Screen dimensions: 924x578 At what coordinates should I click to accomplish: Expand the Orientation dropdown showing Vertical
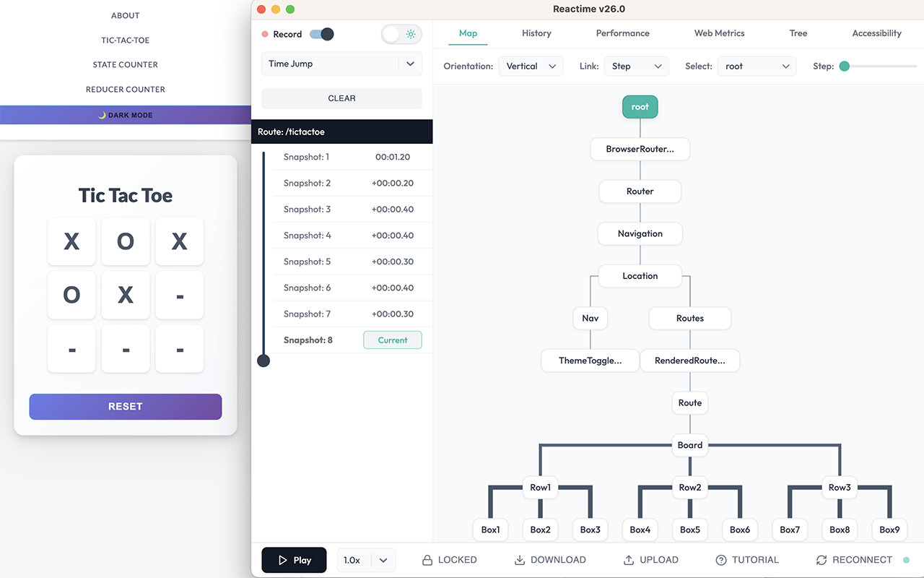[x=531, y=66]
